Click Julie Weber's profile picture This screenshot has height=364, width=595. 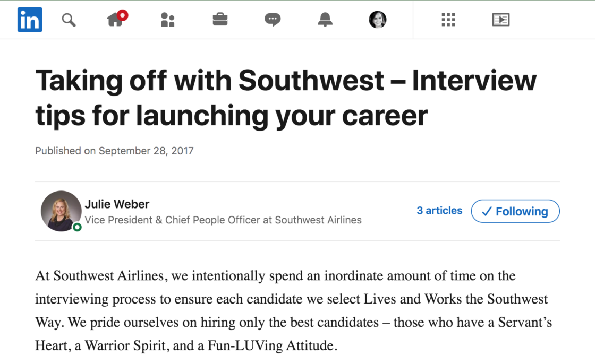click(x=61, y=211)
